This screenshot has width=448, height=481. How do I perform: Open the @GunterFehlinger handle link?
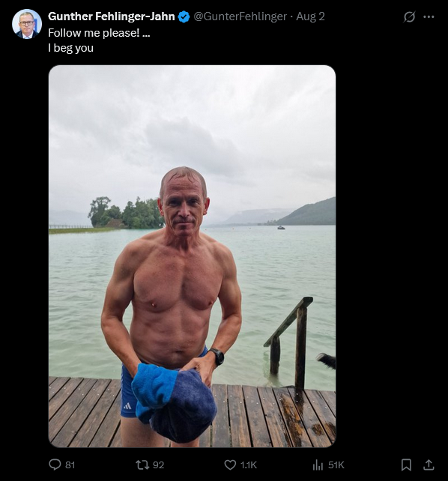(x=240, y=16)
